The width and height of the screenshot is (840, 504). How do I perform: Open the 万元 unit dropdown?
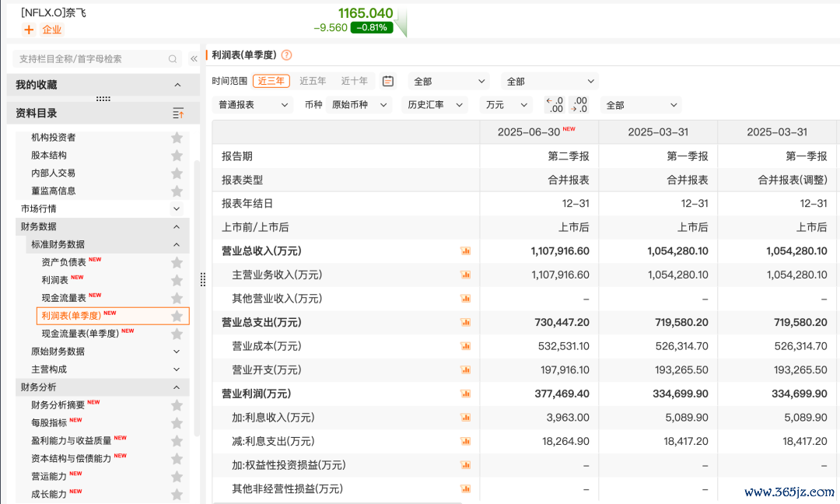pyautogui.click(x=506, y=105)
